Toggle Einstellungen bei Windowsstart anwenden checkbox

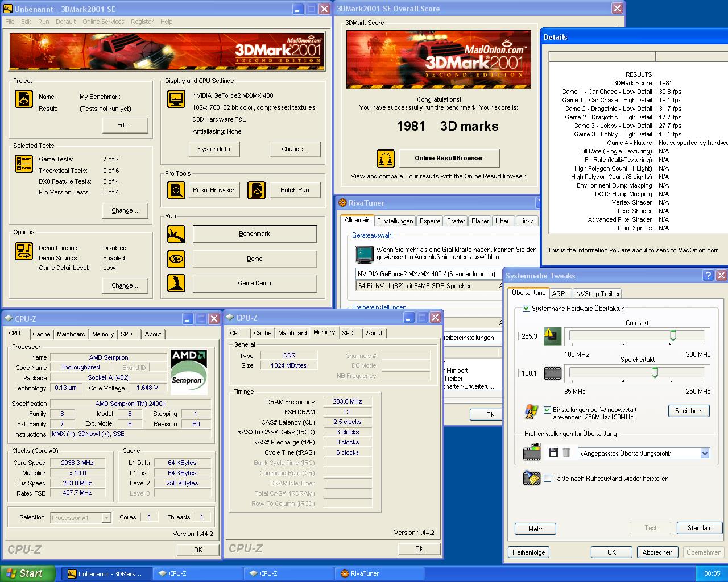pos(547,410)
